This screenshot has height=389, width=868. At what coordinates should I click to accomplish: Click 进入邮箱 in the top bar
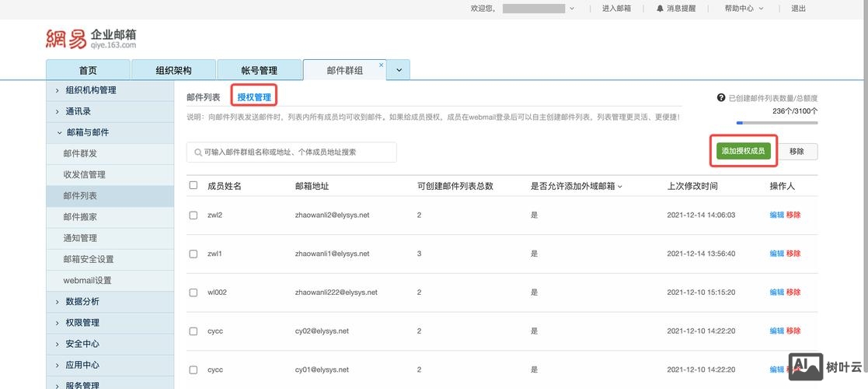(x=616, y=9)
